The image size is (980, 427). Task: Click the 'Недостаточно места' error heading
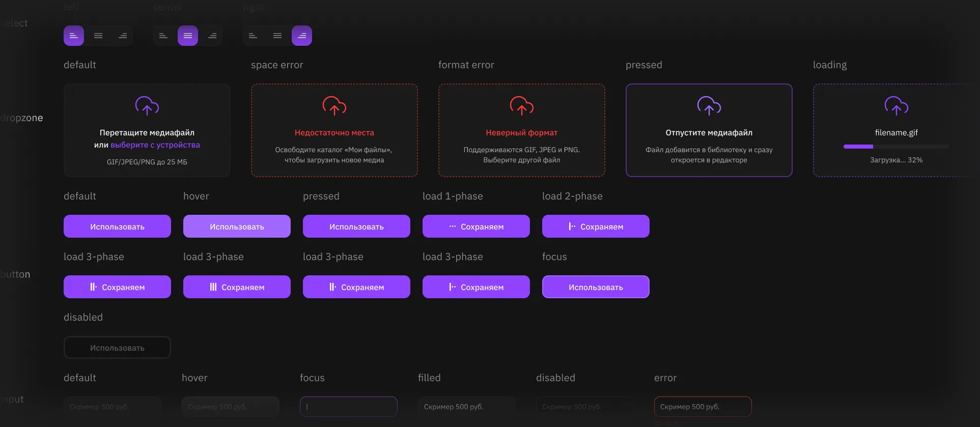[x=334, y=133]
